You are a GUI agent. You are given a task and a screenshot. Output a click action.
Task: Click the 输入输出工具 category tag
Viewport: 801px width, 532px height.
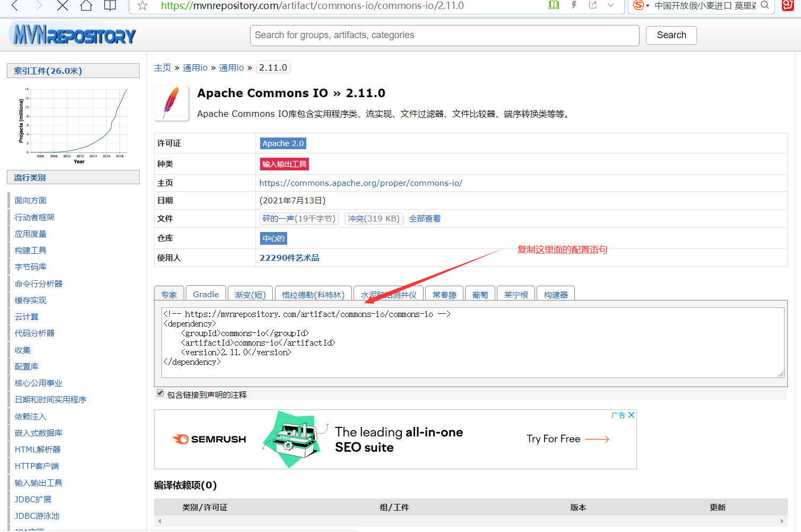(x=285, y=164)
